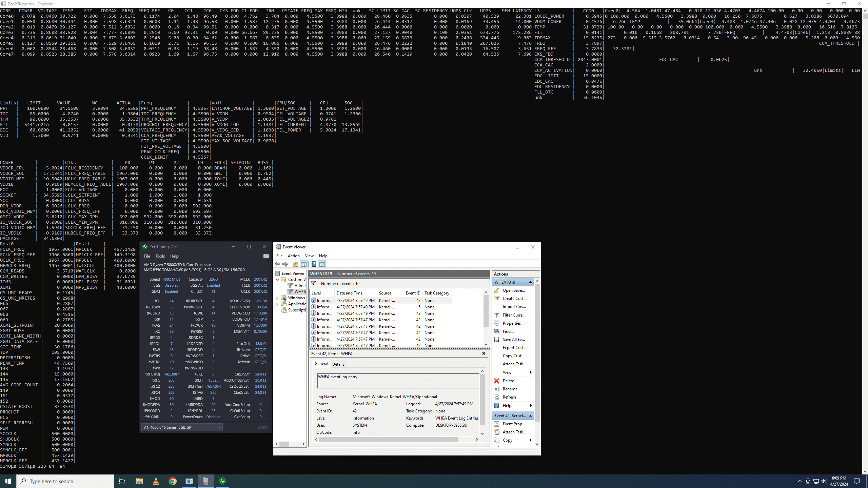The width and height of the screenshot is (868, 488).
Task: Click the red Delete X icon
Action: click(x=497, y=381)
